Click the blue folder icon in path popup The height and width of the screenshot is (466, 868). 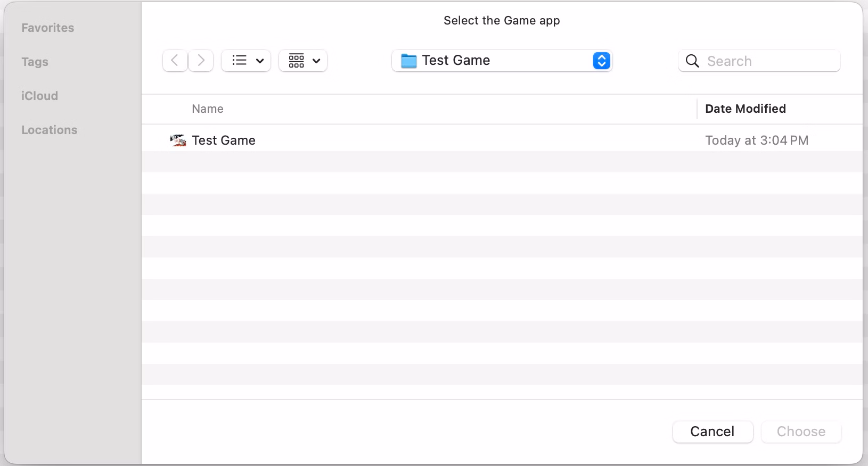[x=408, y=61]
